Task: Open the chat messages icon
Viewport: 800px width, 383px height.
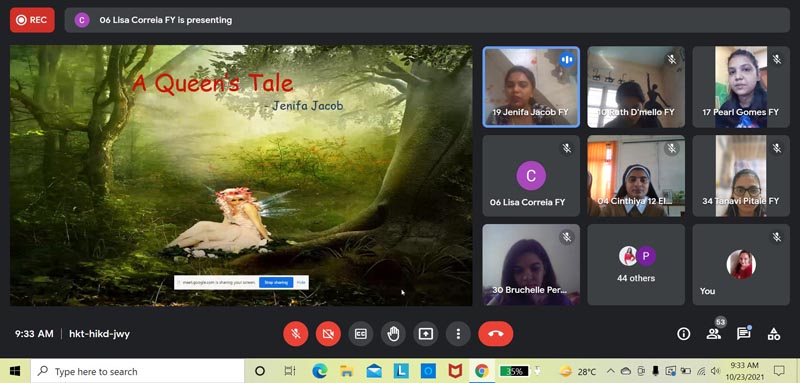Action: (744, 334)
